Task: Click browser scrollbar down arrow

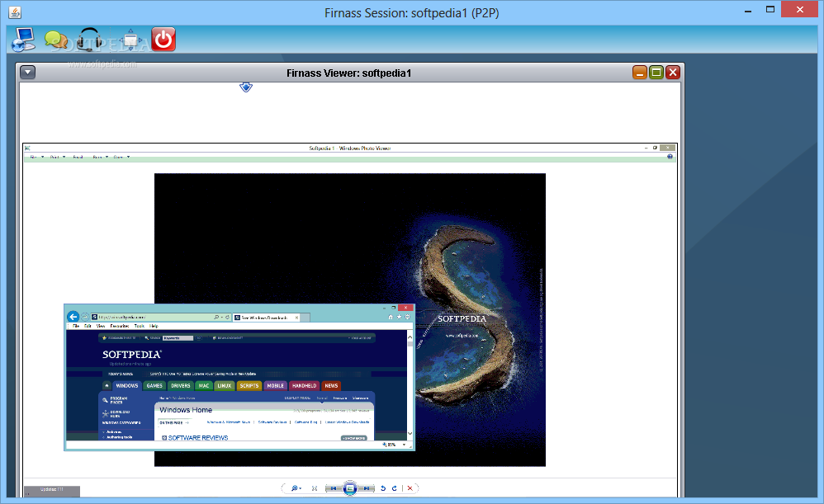Action: coord(410,434)
